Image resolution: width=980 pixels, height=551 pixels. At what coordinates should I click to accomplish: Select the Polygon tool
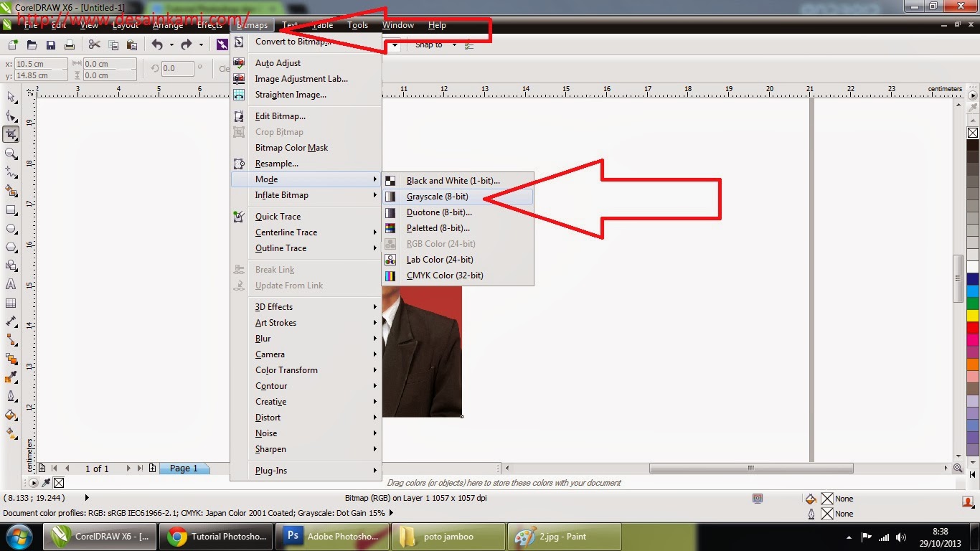(x=11, y=248)
